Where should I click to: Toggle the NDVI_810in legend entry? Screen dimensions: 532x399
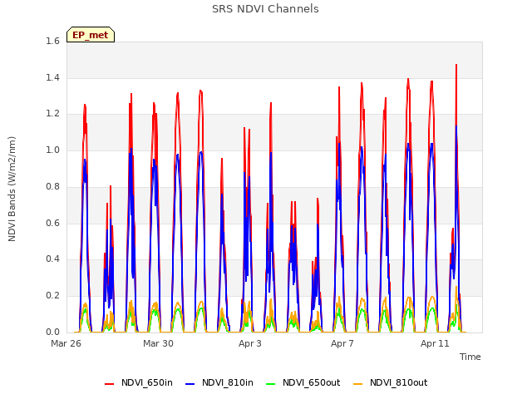tap(219, 382)
